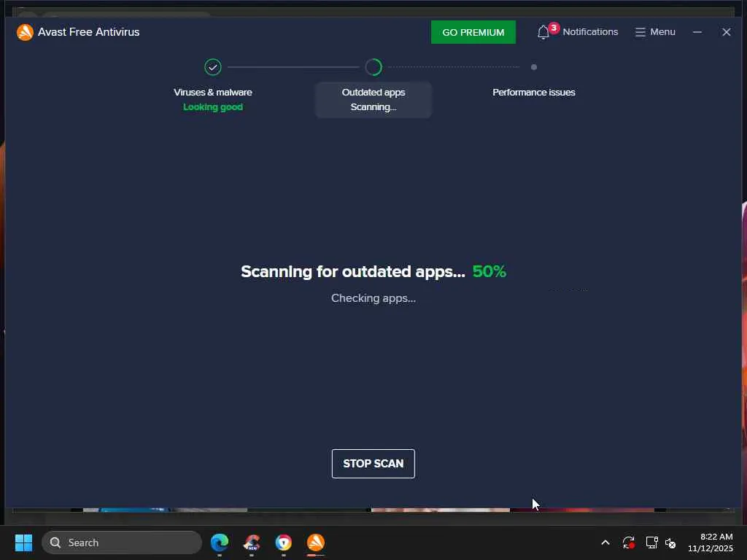
Task: Click the 50% progress value
Action: [489, 271]
